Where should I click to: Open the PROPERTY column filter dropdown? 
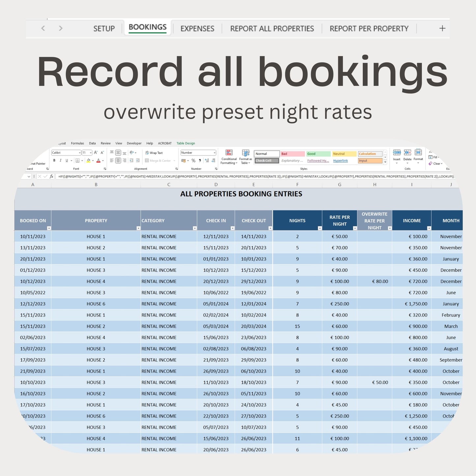tap(138, 228)
